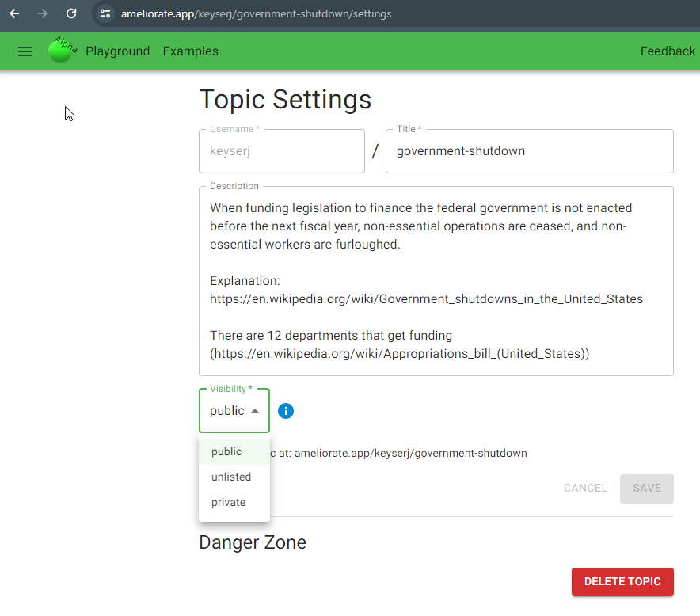Click the disabled Username field keyserj
The image size is (700, 616).
point(282,151)
